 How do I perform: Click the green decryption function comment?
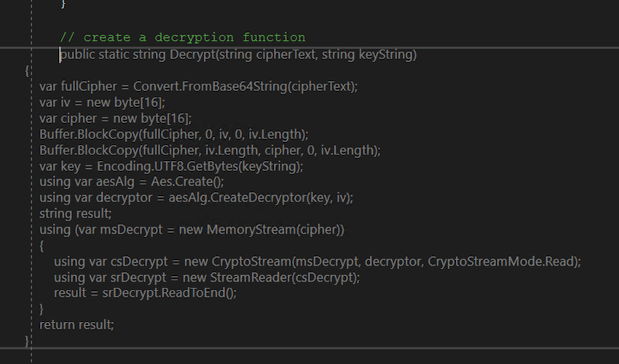tap(182, 37)
